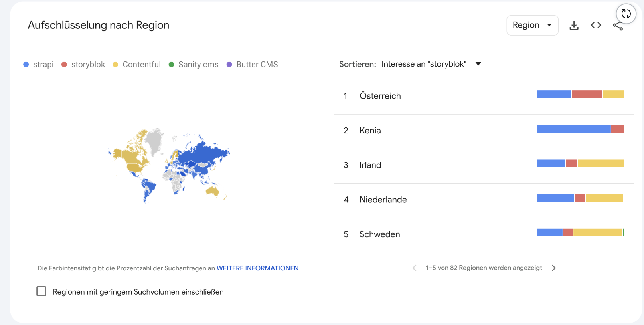Image resolution: width=644 pixels, height=325 pixels.
Task: Click Österreich's comparison bar
Action: pyautogui.click(x=580, y=94)
